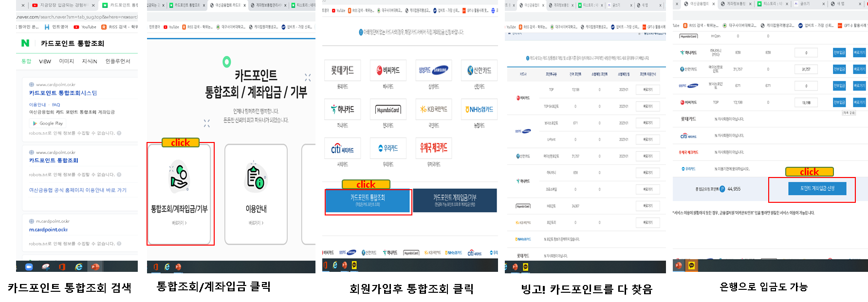
Task: Select the 롯데카드 card logo tile
Action: (342, 71)
